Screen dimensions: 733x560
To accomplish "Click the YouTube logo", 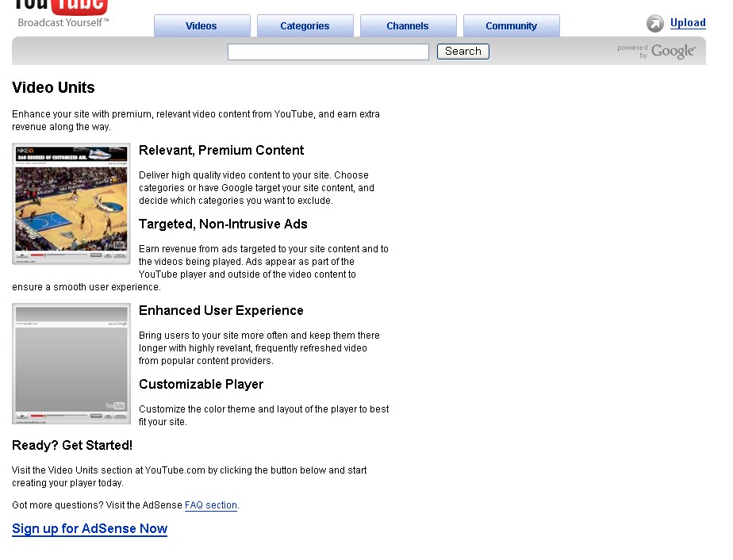I will (61, 7).
